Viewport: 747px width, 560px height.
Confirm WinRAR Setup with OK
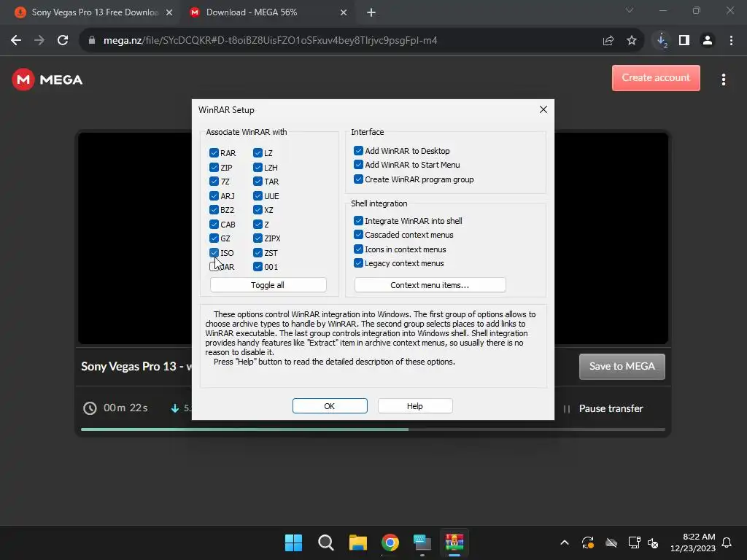pyautogui.click(x=330, y=405)
